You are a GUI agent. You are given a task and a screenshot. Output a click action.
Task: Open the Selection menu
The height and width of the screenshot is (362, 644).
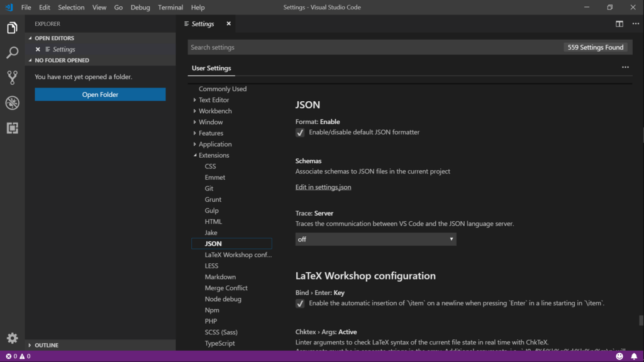(x=71, y=8)
